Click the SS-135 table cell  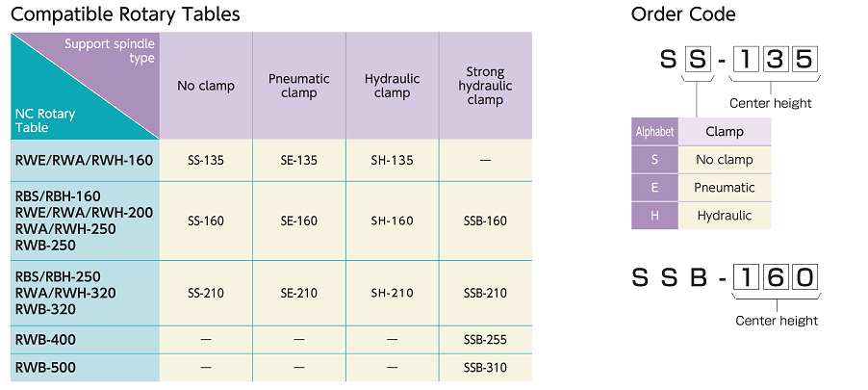[x=206, y=161]
